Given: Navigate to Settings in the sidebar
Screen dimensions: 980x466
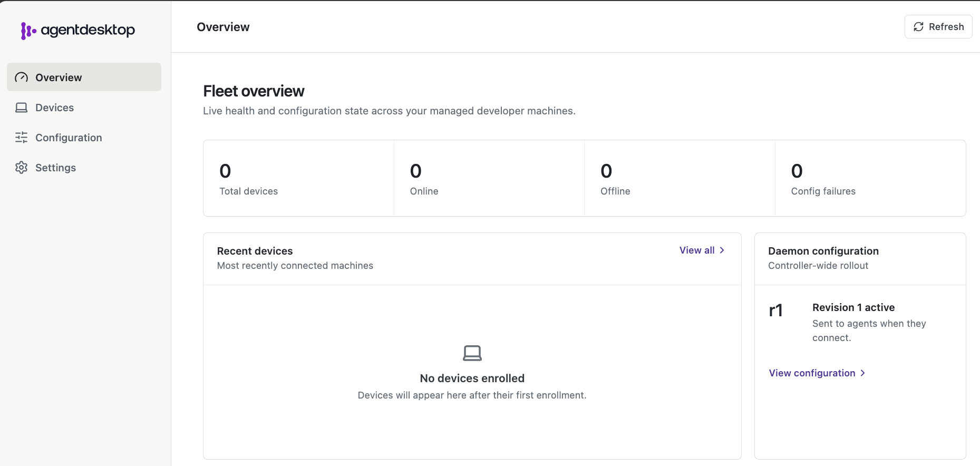Looking at the screenshot, I should coord(84,168).
